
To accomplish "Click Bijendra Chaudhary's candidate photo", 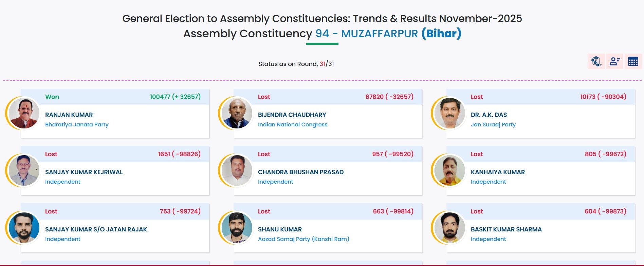I will point(237,113).
